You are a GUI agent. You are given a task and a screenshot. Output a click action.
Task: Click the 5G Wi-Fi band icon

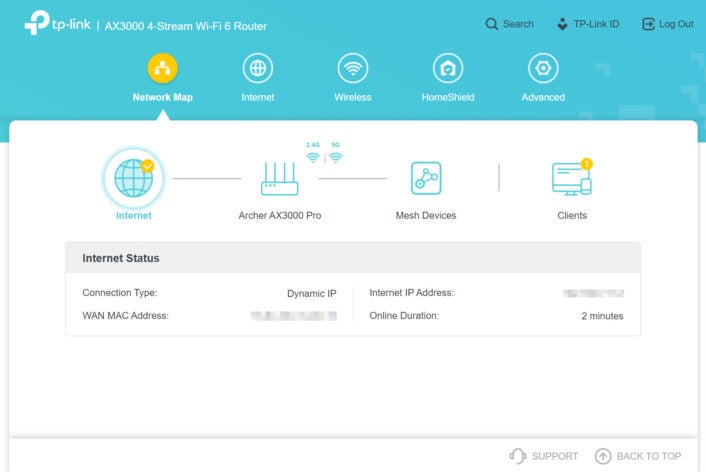coord(336,156)
